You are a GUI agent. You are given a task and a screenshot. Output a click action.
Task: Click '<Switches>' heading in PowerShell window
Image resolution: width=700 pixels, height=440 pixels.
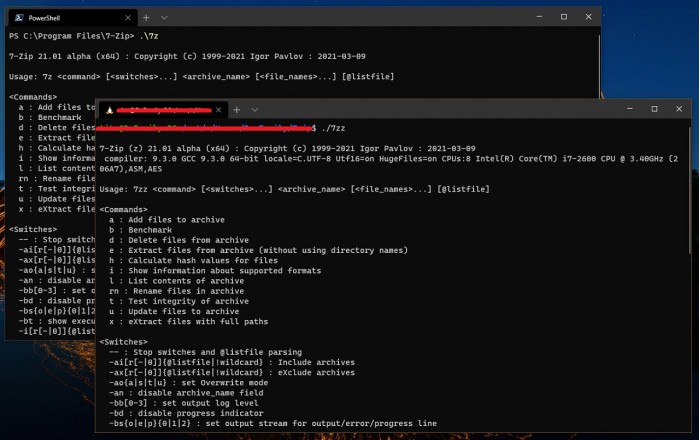[x=33, y=230]
